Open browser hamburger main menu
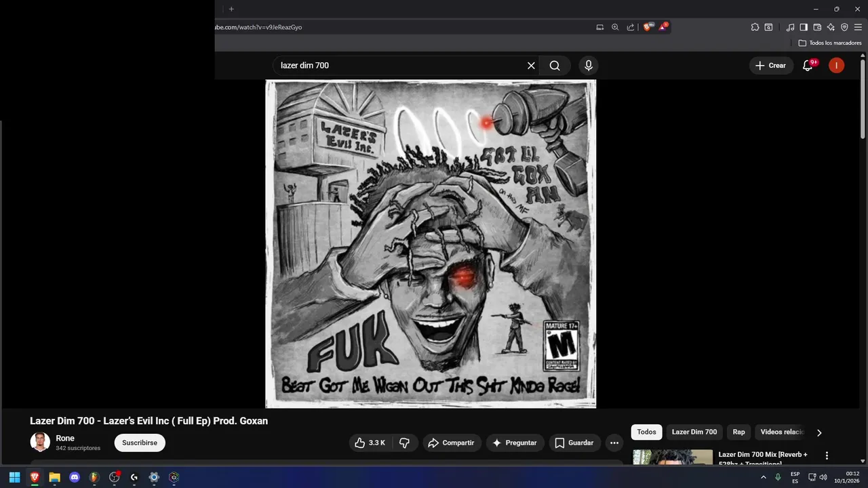This screenshot has height=488, width=868. [x=858, y=27]
